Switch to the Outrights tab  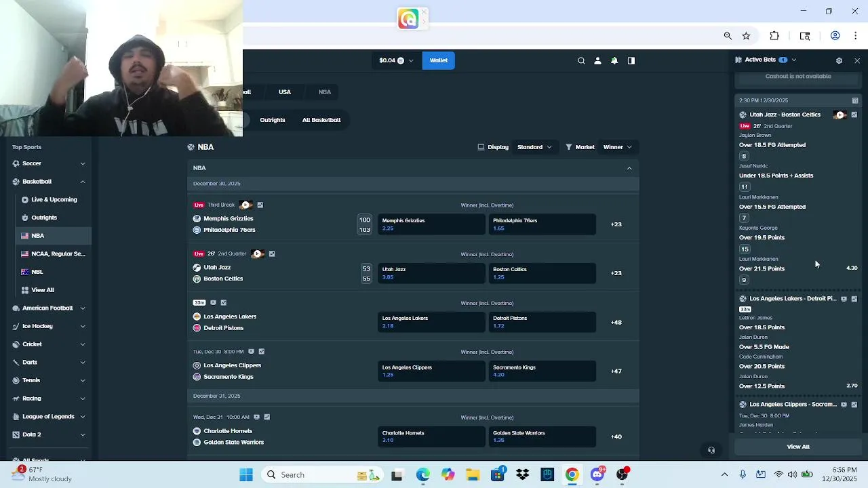[273, 120]
